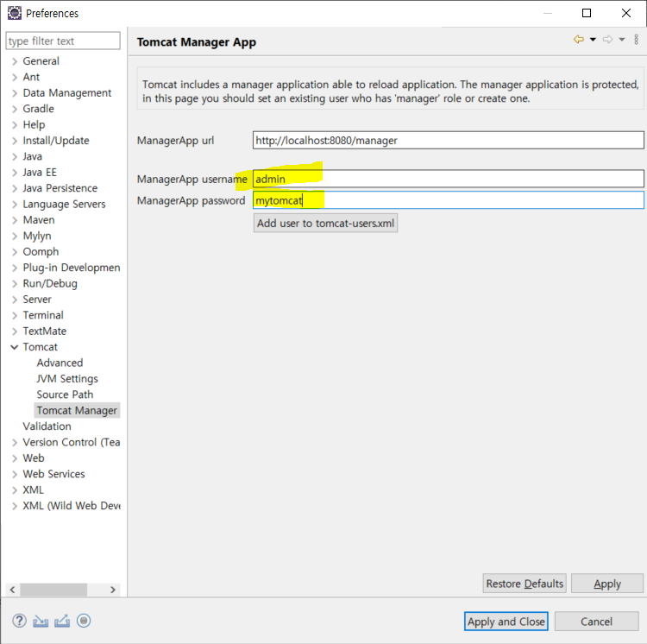Select the Validation preferences item
Viewport: 647px width, 644px height.
click(47, 426)
